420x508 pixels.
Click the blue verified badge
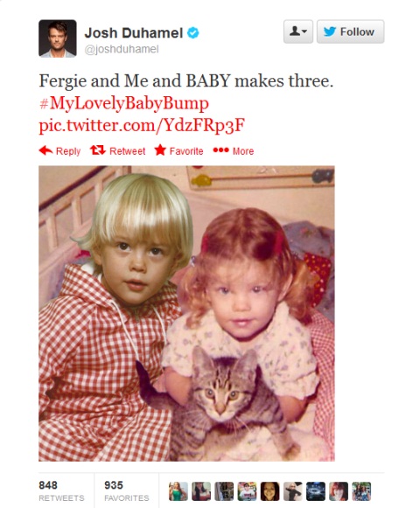click(x=193, y=32)
